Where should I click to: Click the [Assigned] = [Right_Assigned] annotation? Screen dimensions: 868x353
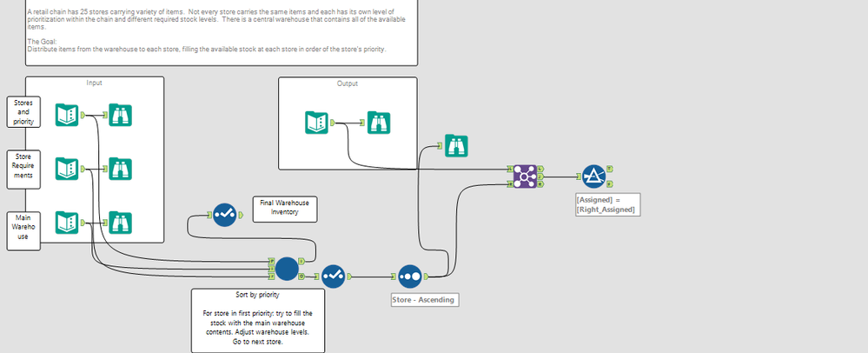(x=608, y=204)
